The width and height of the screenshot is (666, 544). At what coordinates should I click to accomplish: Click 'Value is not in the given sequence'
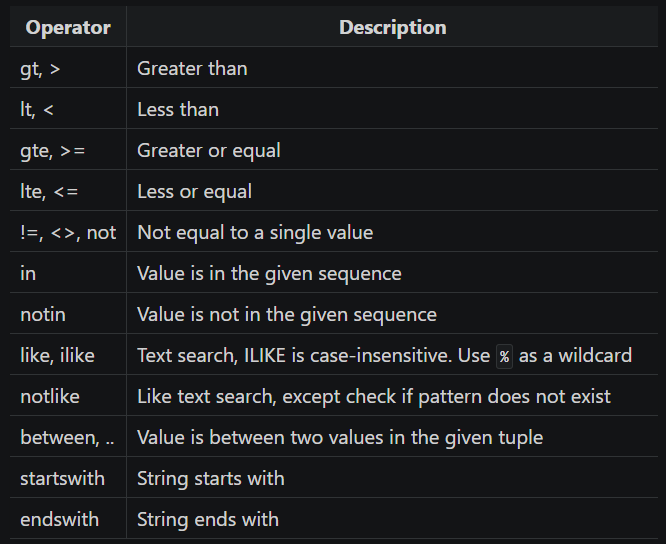click(287, 315)
